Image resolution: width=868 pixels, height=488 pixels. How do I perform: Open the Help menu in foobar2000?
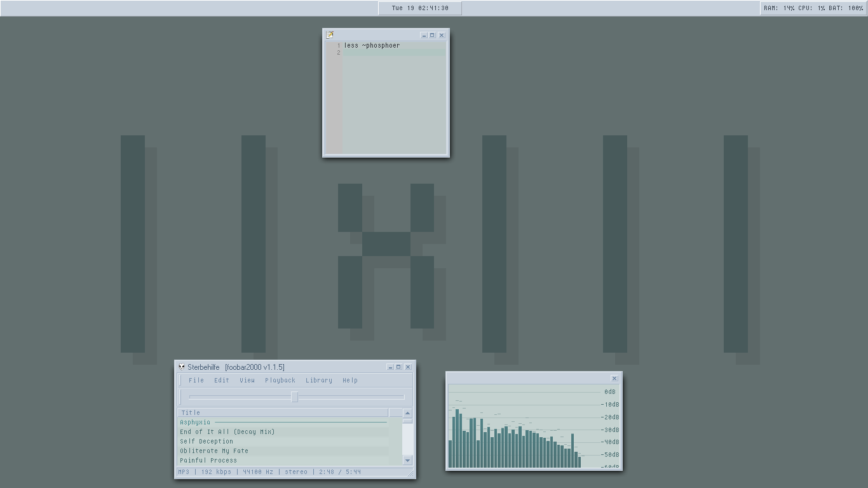350,380
